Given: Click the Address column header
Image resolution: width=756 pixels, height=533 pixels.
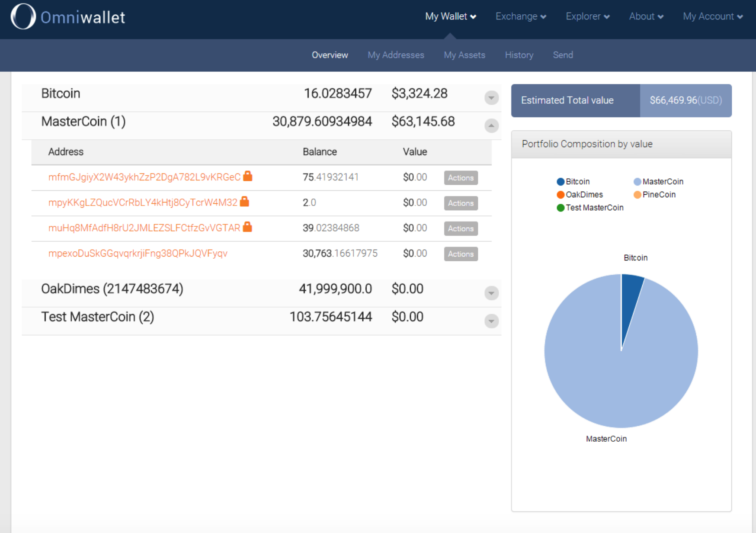Looking at the screenshot, I should [x=66, y=152].
